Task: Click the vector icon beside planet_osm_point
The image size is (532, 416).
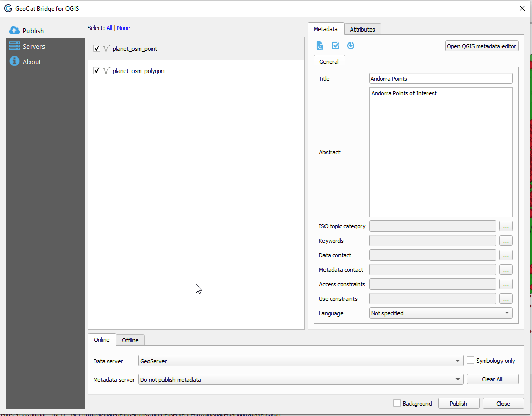Action: tap(107, 48)
